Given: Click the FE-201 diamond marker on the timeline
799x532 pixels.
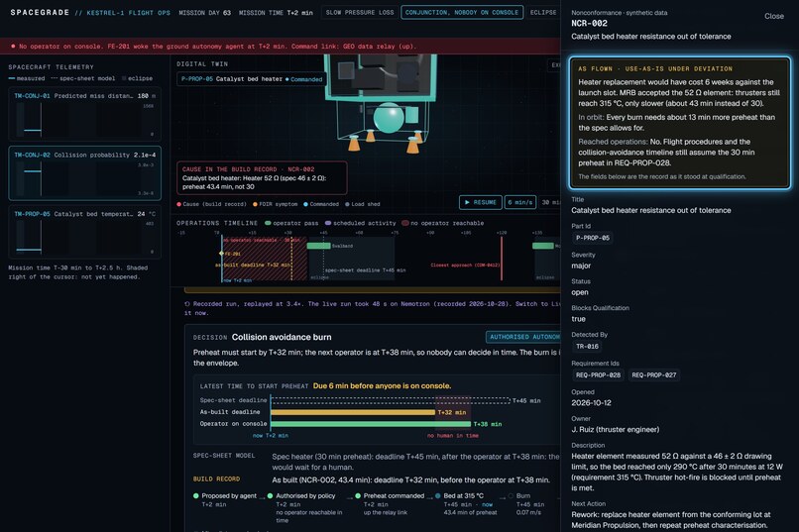Looking at the screenshot, I should pos(221,253).
